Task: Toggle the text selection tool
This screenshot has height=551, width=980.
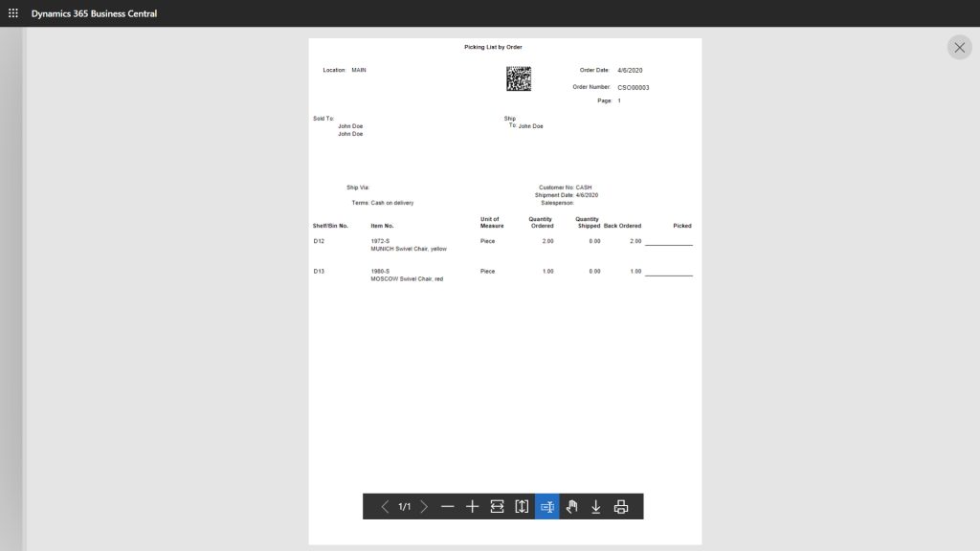Action: [547, 507]
